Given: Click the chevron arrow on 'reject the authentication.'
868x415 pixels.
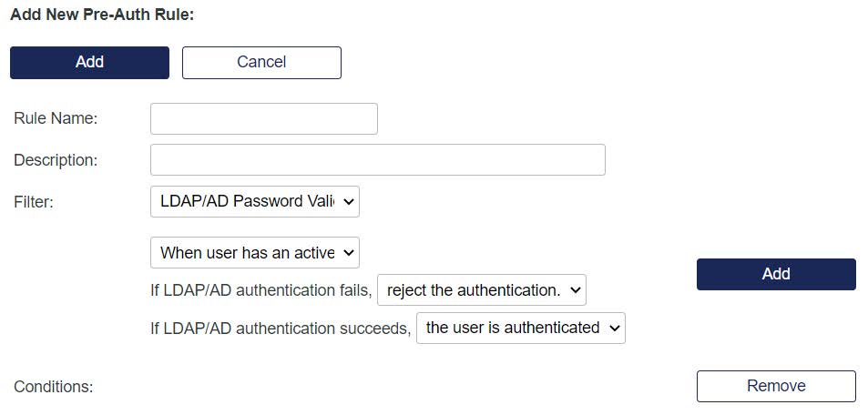Looking at the screenshot, I should pos(575,291).
